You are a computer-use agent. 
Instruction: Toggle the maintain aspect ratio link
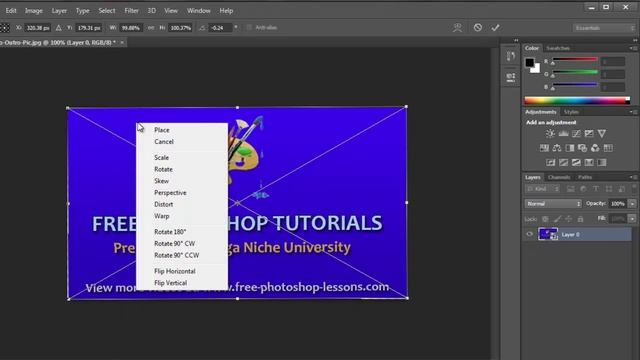pyautogui.click(x=151, y=28)
